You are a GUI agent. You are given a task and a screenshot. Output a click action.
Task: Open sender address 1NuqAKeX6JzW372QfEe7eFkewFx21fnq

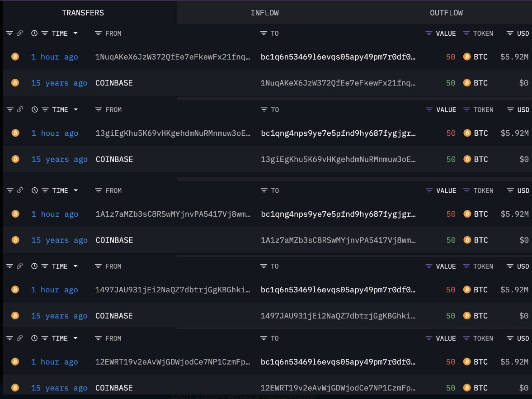tap(173, 57)
